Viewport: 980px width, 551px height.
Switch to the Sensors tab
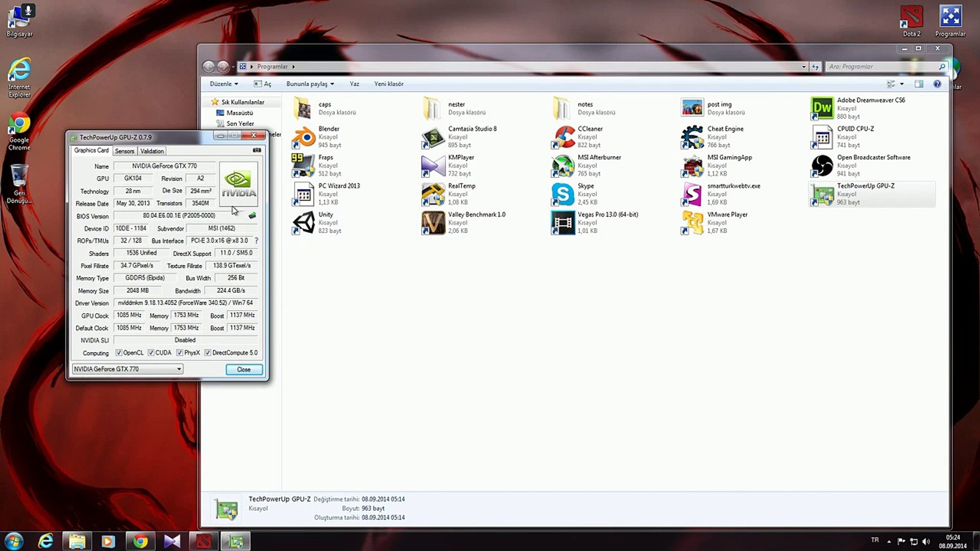point(125,151)
